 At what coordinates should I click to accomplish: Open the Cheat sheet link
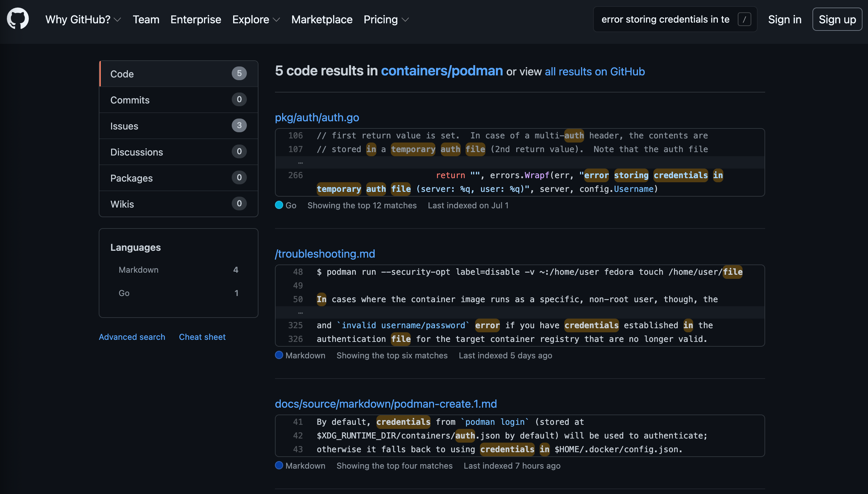click(x=202, y=337)
